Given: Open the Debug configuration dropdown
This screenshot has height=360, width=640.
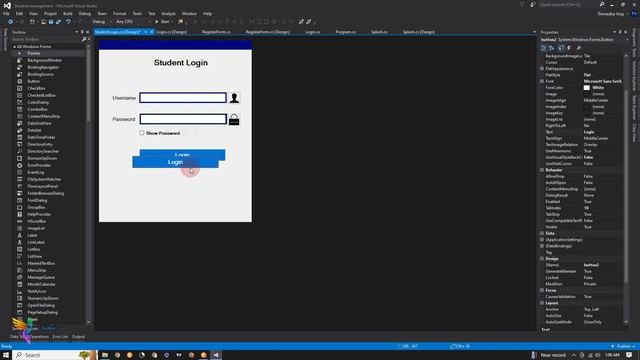Looking at the screenshot, I should tap(102, 22).
